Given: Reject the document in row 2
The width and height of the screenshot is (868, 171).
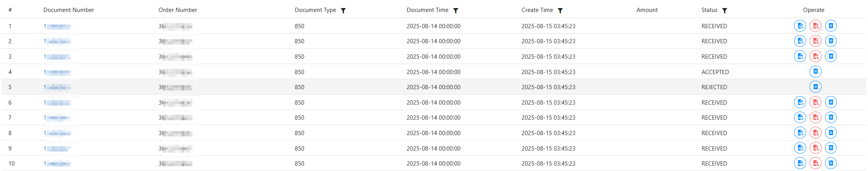Looking at the screenshot, I should (x=815, y=41).
